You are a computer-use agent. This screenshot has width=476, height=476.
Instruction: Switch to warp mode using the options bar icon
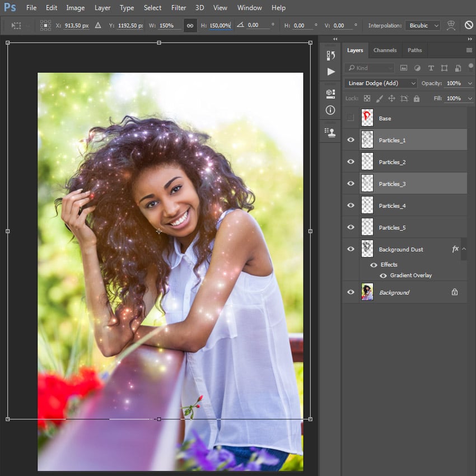coord(450,26)
